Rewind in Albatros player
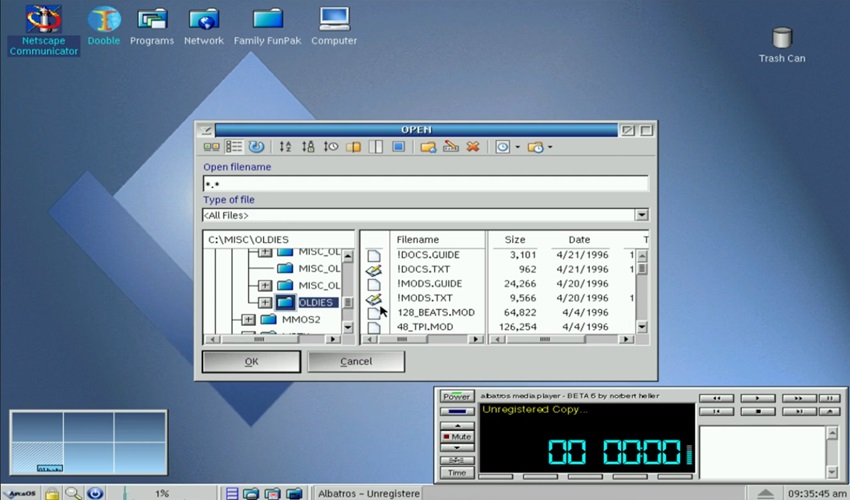Image resolution: width=850 pixels, height=500 pixels. pos(716,399)
